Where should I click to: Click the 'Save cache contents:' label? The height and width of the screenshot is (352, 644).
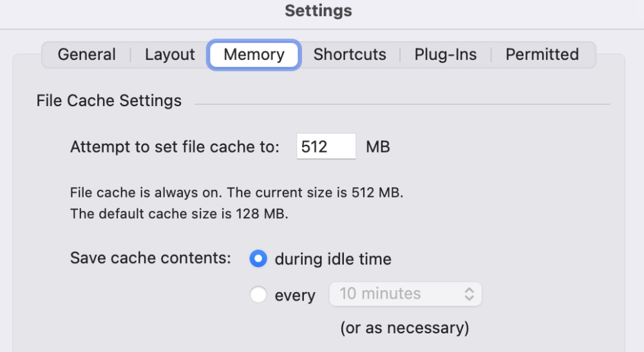click(150, 258)
